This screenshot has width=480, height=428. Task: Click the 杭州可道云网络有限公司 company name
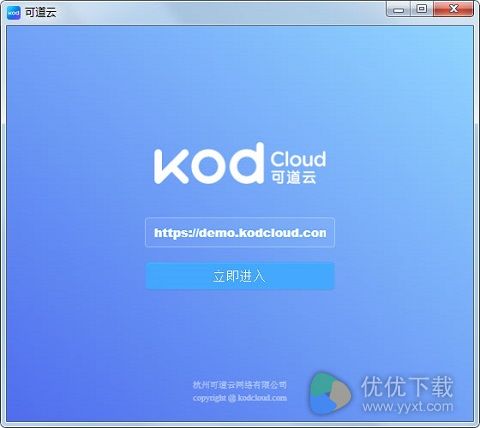[x=240, y=385]
